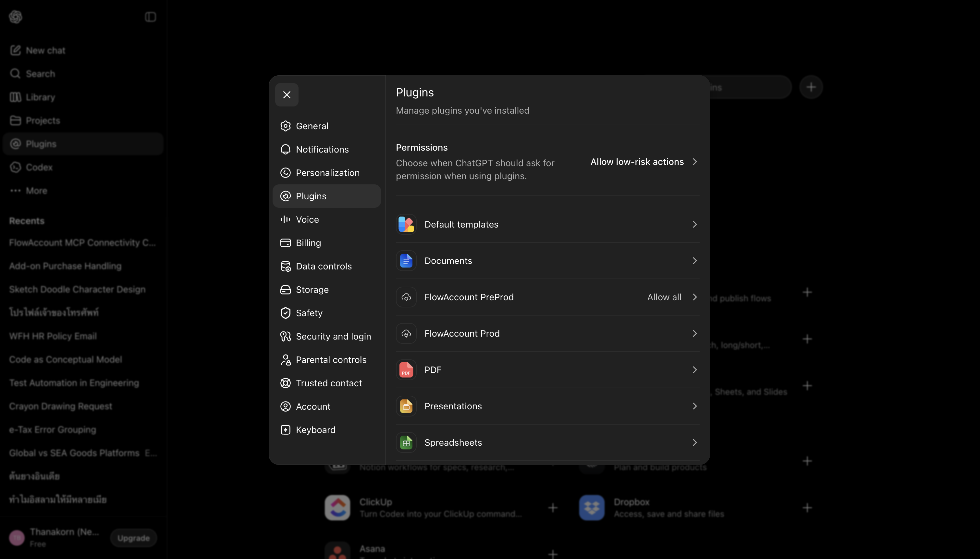Screen dimensions: 980x559
Task: Open Codex in the background sidebar
Action: (x=83, y=168)
